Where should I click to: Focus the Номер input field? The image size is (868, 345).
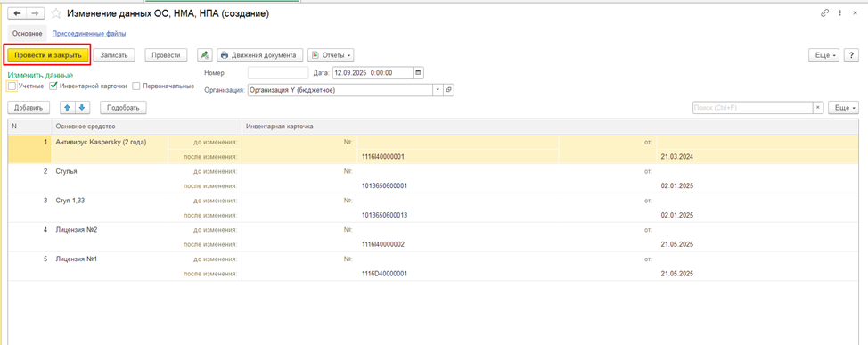(278, 72)
